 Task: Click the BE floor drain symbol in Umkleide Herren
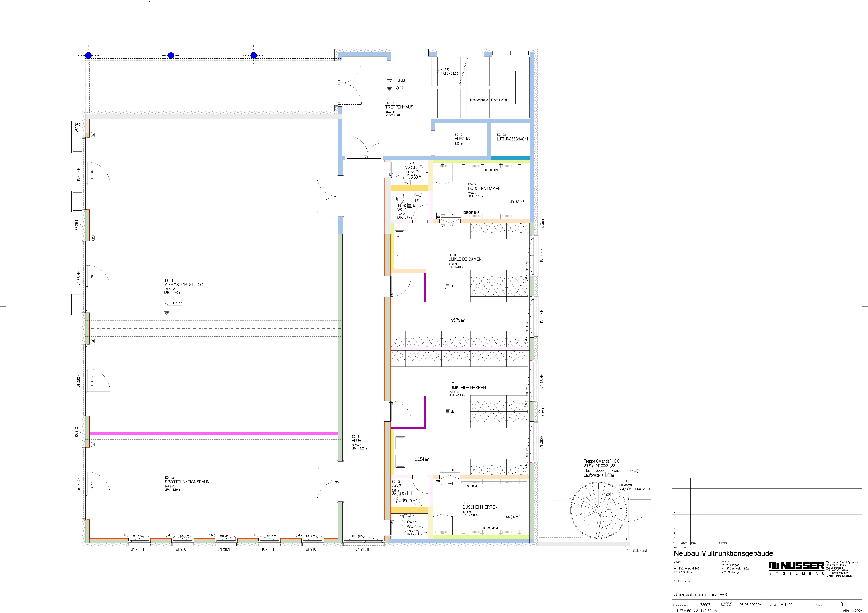(448, 412)
